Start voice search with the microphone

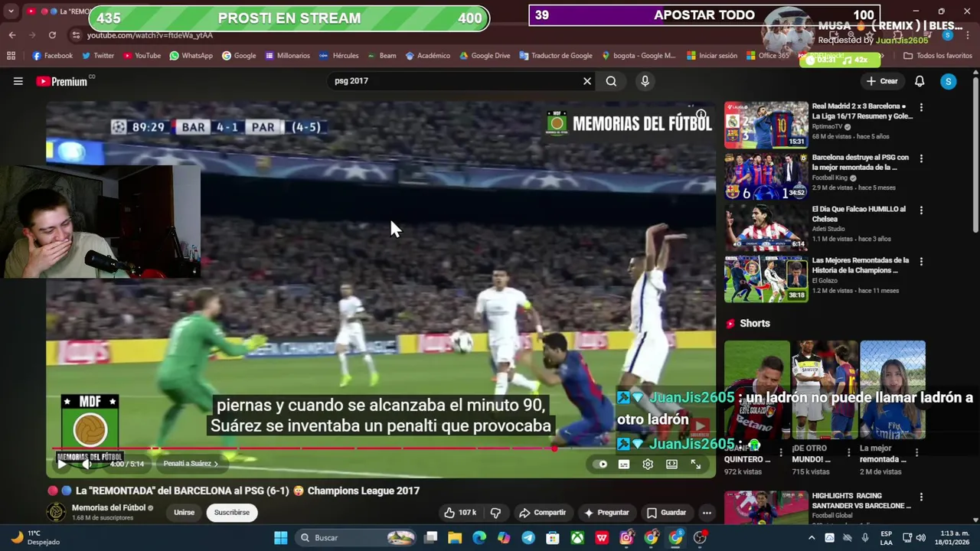point(645,81)
